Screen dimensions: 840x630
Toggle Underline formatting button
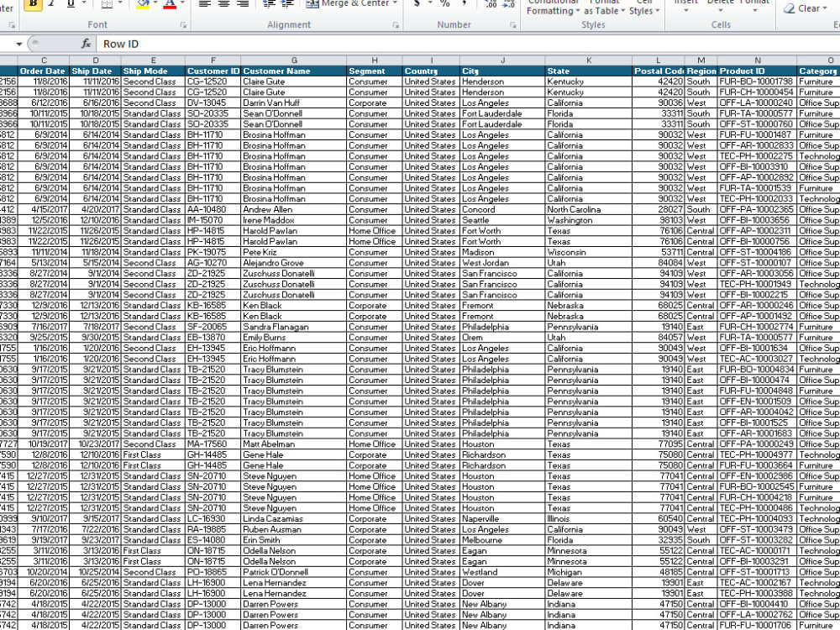[71, 3]
